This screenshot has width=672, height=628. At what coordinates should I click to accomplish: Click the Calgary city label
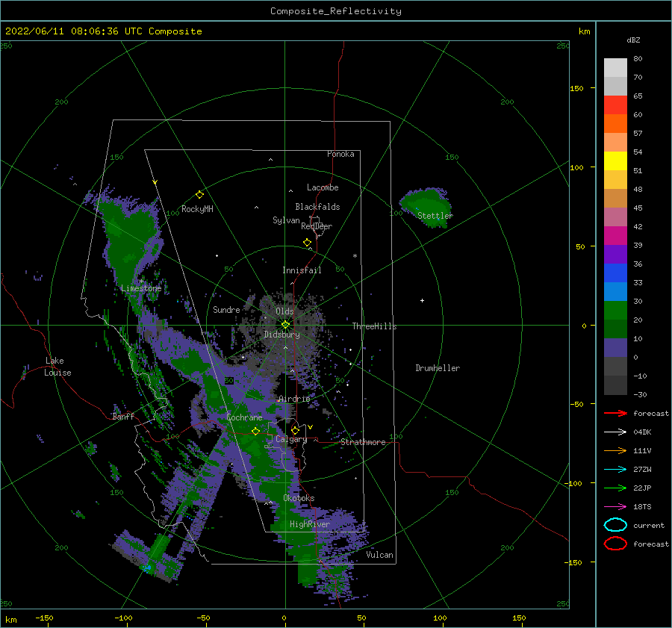[291, 439]
